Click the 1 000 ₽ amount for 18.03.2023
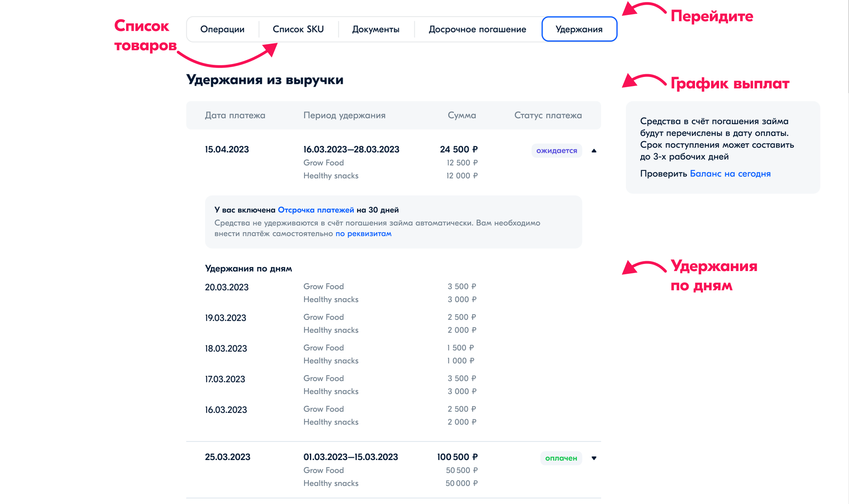849x504 pixels. click(x=460, y=361)
